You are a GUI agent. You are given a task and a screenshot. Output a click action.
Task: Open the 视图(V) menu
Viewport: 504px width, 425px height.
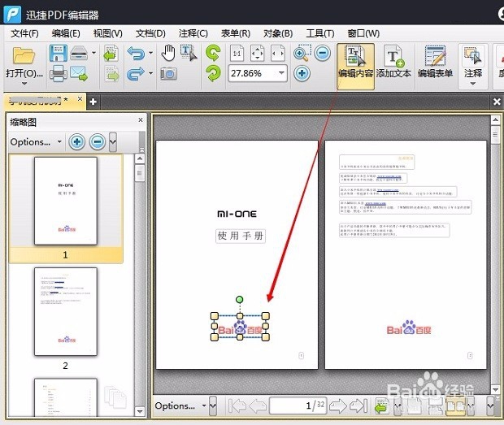click(108, 33)
